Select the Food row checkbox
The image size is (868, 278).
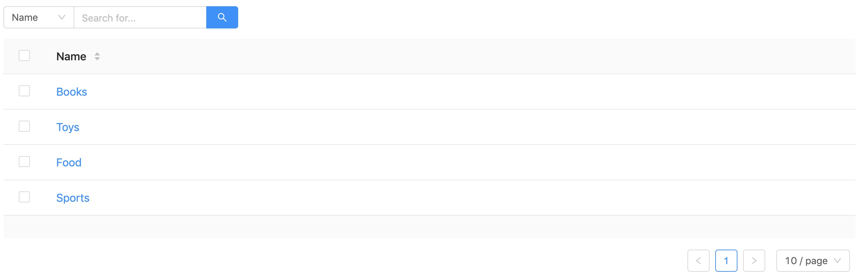coord(24,162)
